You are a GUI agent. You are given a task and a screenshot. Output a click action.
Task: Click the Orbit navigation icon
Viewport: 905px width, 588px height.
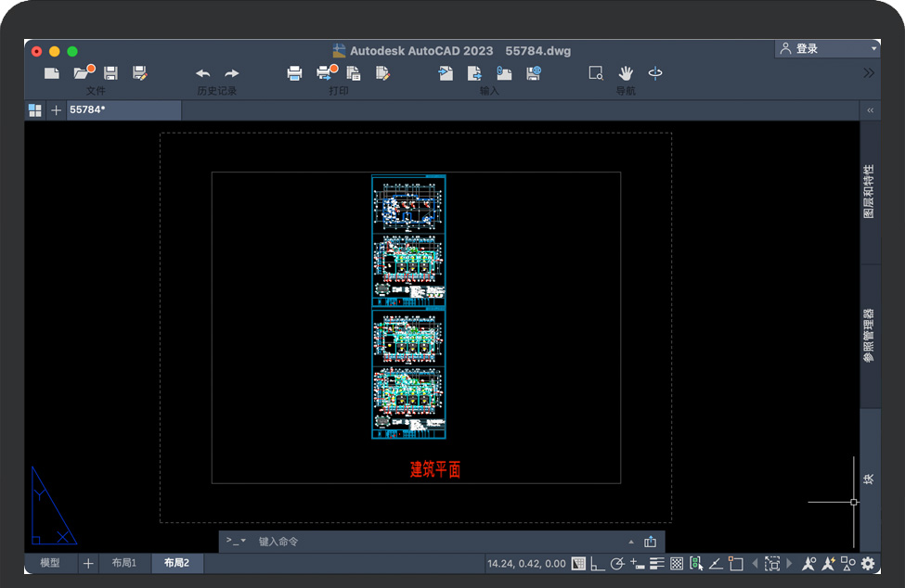tap(655, 73)
